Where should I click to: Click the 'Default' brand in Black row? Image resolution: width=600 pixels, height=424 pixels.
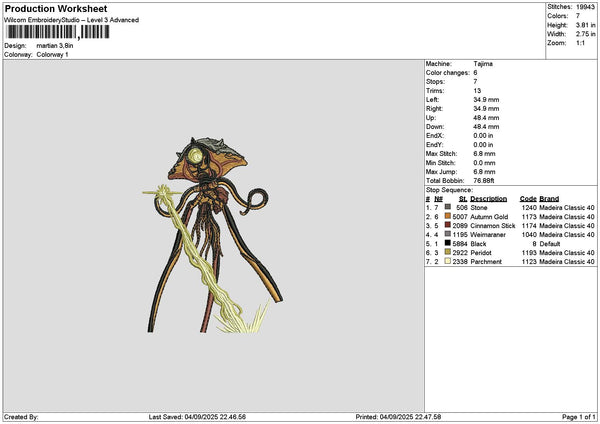tap(550, 244)
